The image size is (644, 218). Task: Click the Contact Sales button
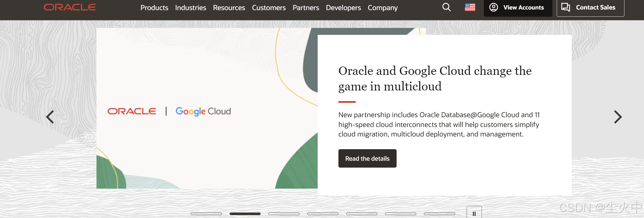pyautogui.click(x=590, y=8)
